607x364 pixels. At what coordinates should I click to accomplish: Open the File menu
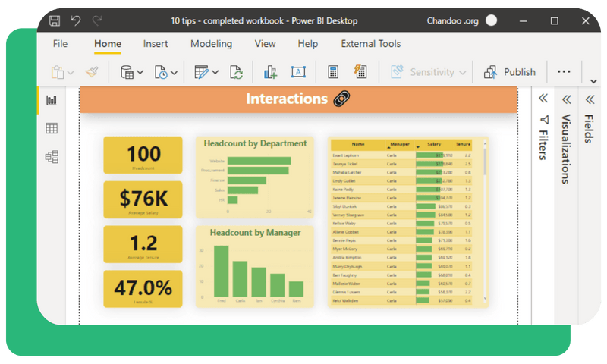(60, 44)
